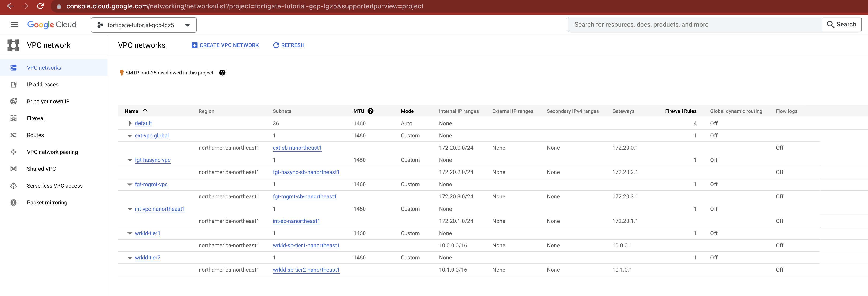This screenshot has height=296, width=868.
Task: Open the Shared VPC page
Action: click(41, 169)
